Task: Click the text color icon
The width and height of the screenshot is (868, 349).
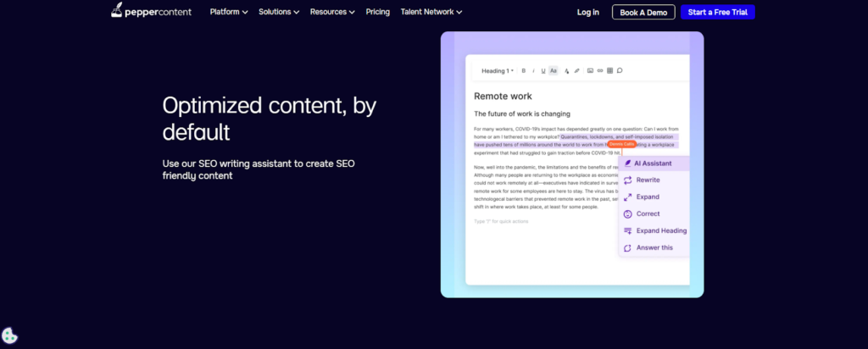Action: 566,70
